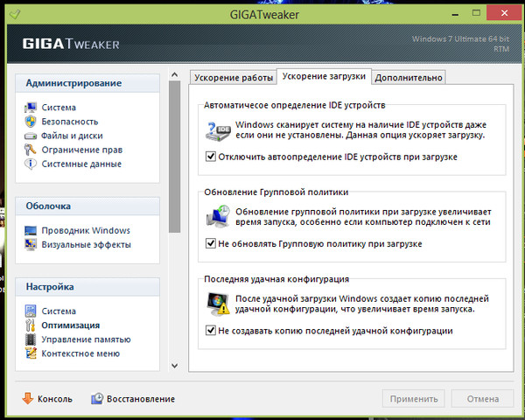Click the disk drive icon next to Файлы и диски
Screen dimensions: 525x420
pyautogui.click(x=31, y=136)
